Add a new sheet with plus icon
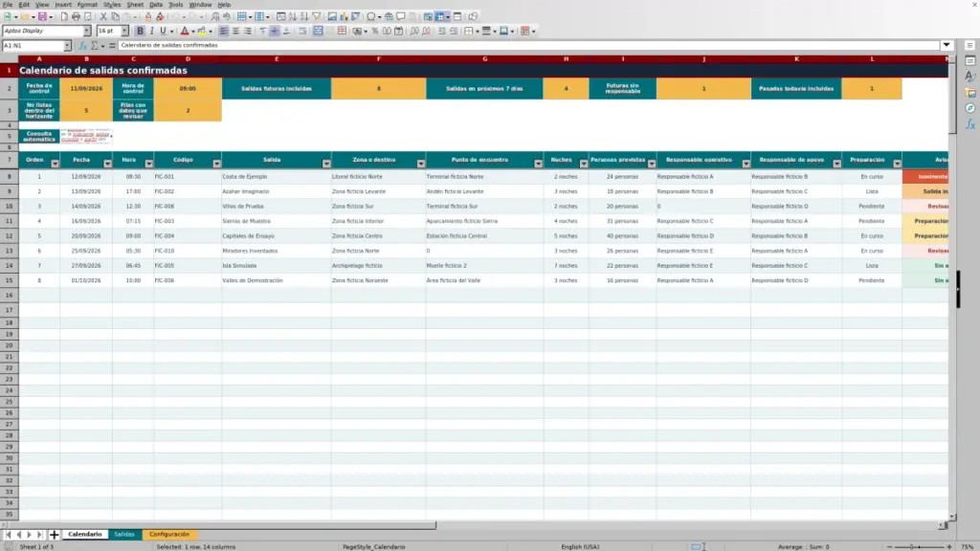Image resolution: width=980 pixels, height=551 pixels. pos(54,535)
